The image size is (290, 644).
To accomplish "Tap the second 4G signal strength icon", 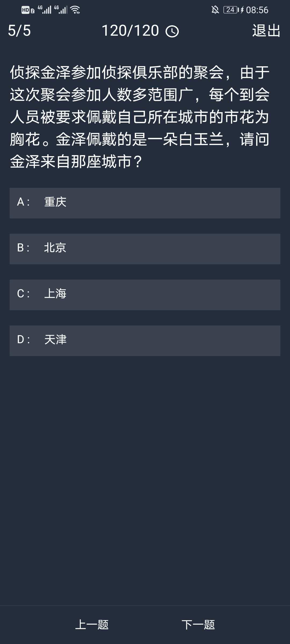I will [61, 10].
